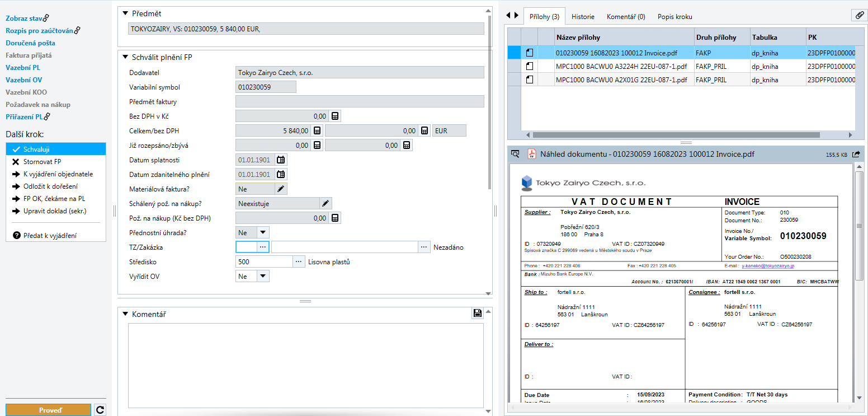Screen dimensions: 868x416
Task: Select Odložit k dořešení step
Action: tap(56, 186)
